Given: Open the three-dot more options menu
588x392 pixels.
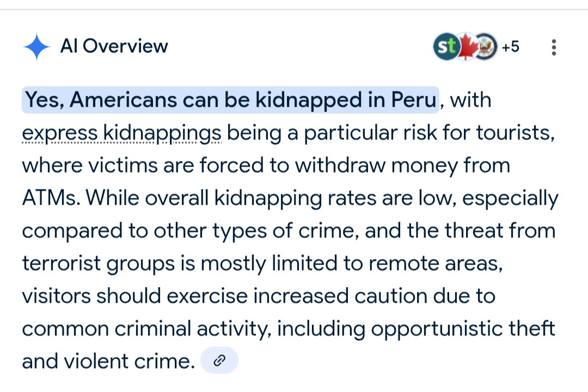Looking at the screenshot, I should tap(554, 47).
